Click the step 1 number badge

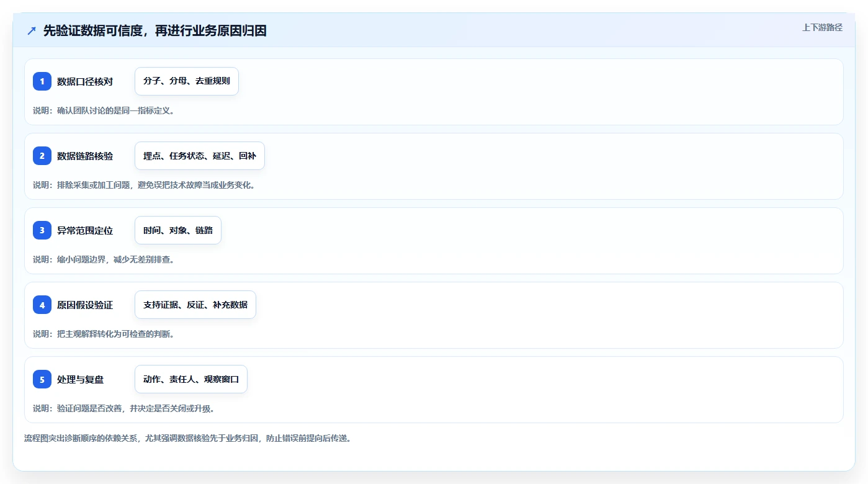pyautogui.click(x=42, y=81)
